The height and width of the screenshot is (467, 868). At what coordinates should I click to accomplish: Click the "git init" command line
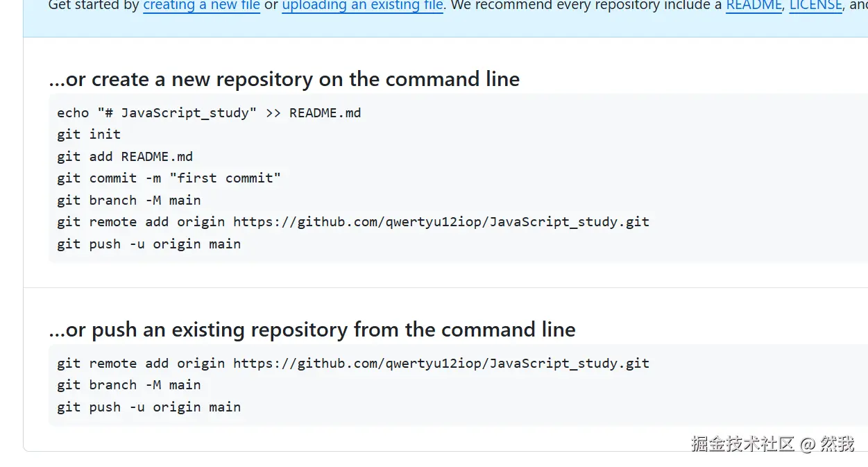coord(89,134)
